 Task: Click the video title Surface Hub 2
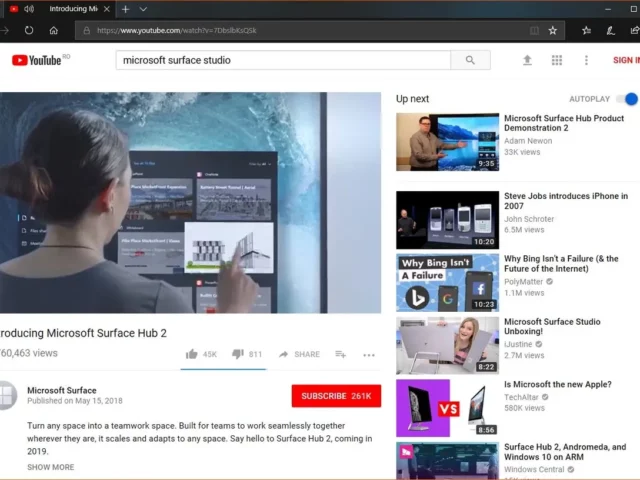click(x=83, y=333)
